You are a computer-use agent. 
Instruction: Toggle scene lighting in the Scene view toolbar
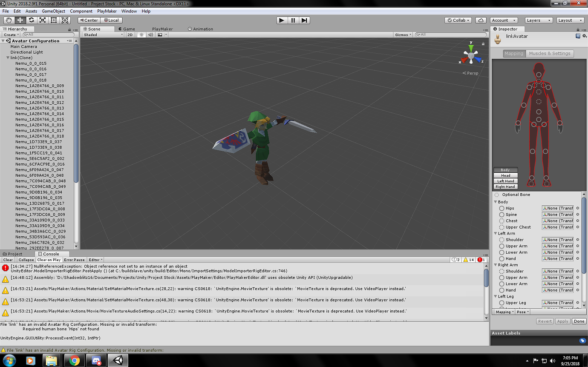[x=141, y=34]
